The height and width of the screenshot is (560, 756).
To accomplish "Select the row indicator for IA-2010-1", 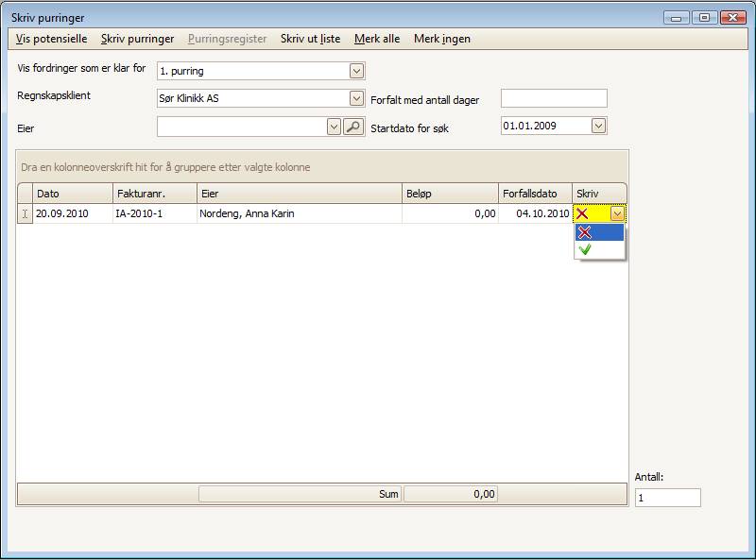I will [x=26, y=213].
